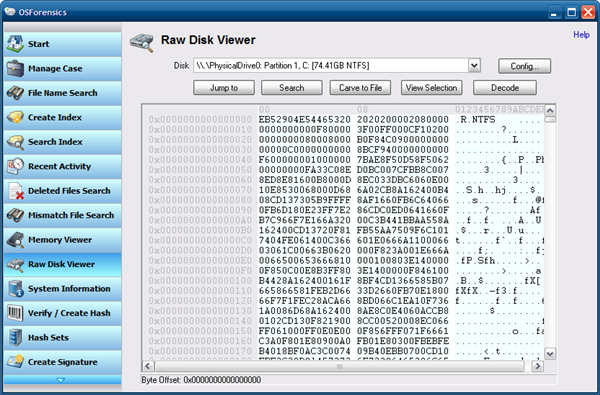
Task: Go to Deleted Files Search
Action: [x=62, y=191]
